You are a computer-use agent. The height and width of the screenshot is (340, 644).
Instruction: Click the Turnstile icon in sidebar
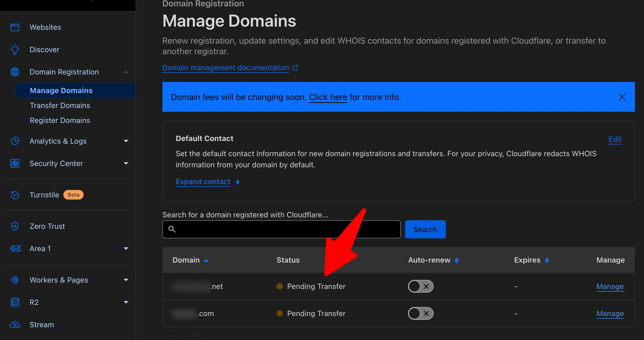[15, 195]
